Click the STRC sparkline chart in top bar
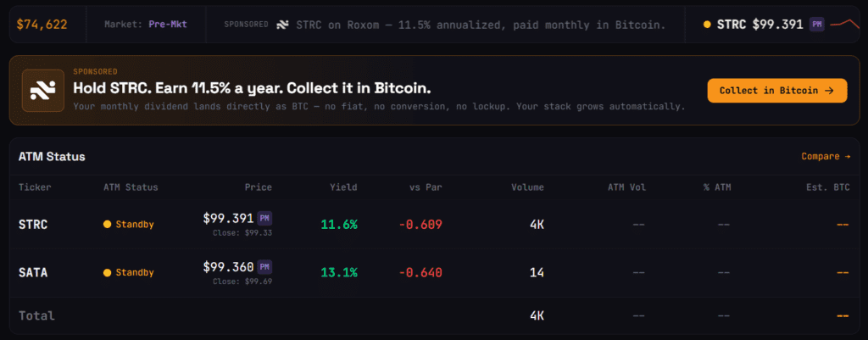Viewport: 868px width, 340px height. pos(845,24)
